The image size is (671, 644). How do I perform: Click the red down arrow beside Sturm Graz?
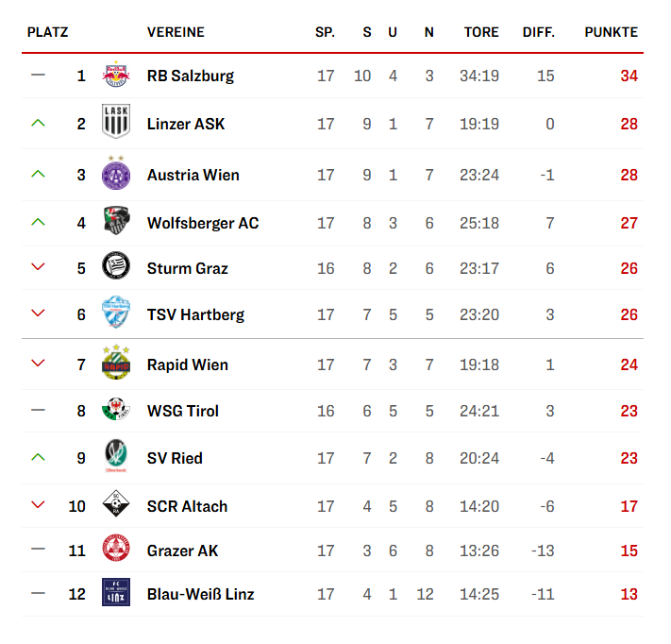click(x=38, y=268)
